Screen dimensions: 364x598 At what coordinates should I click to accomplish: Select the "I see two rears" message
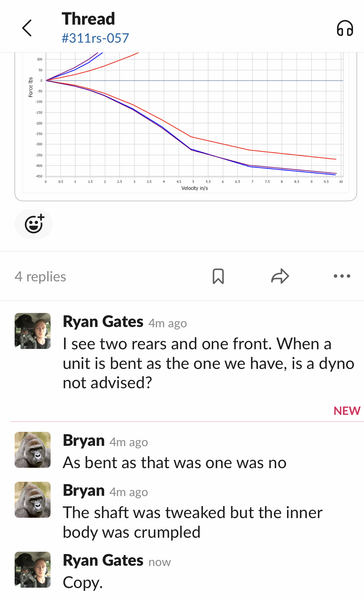click(208, 363)
